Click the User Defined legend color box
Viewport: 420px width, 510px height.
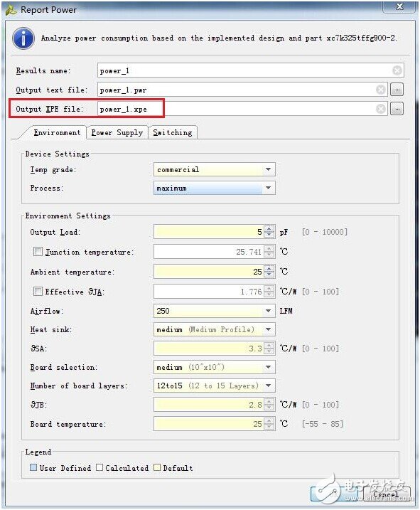(x=33, y=467)
